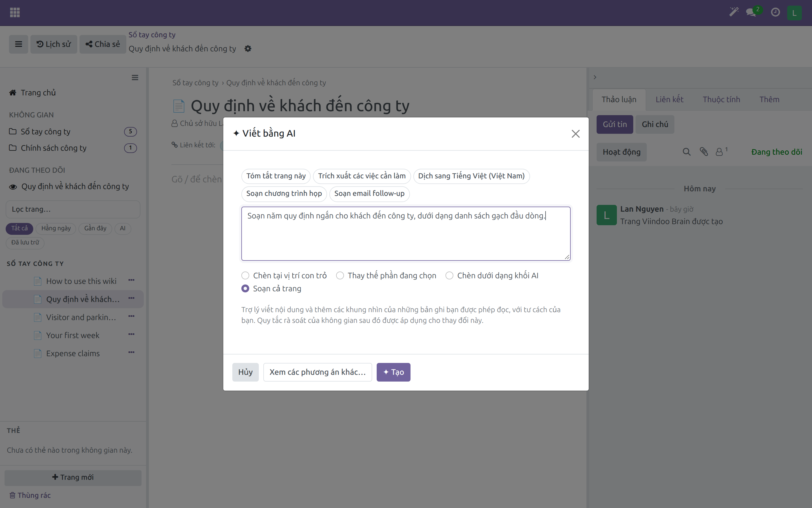Expand Sổ tay công ty space
The height and width of the screenshot is (508, 812).
click(x=45, y=132)
